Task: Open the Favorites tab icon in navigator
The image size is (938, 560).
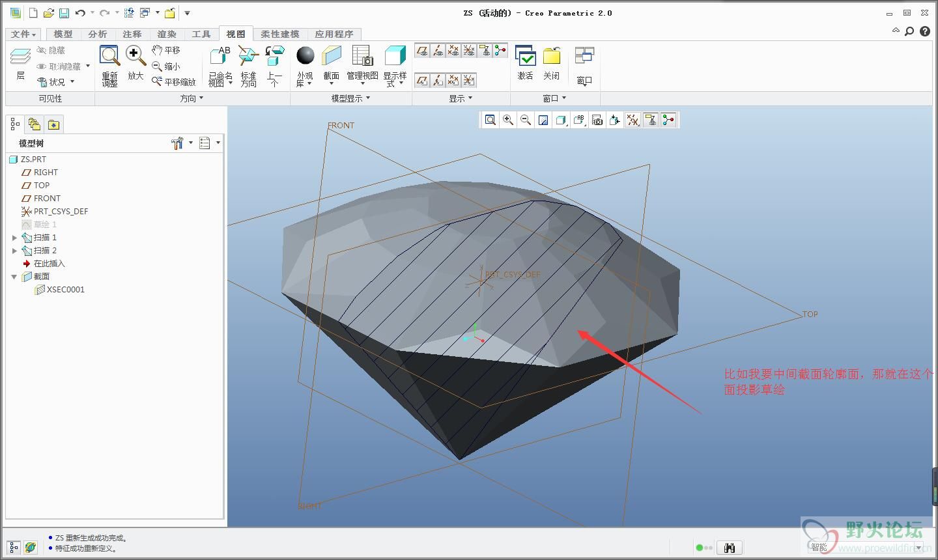Action: click(53, 124)
